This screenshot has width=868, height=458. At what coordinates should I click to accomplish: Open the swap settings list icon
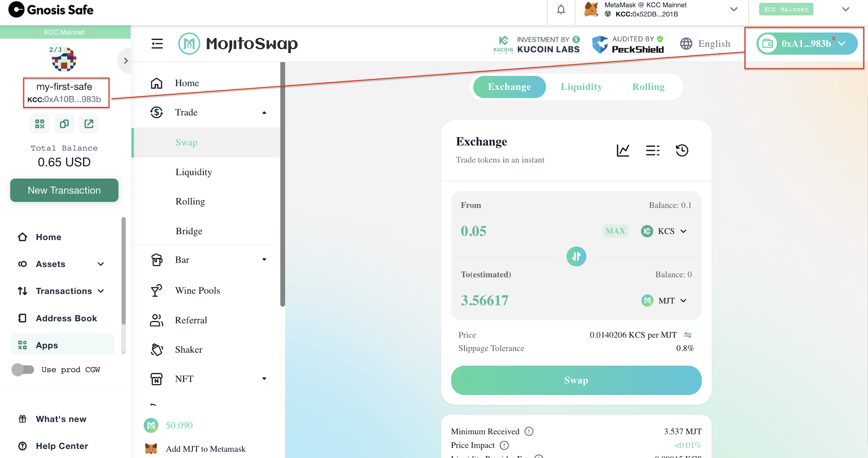[652, 150]
